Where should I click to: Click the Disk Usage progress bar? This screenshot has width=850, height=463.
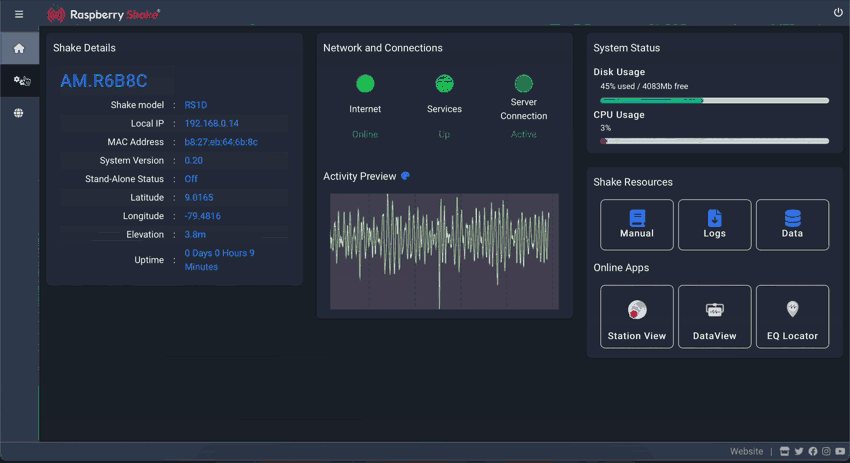pyautogui.click(x=714, y=100)
